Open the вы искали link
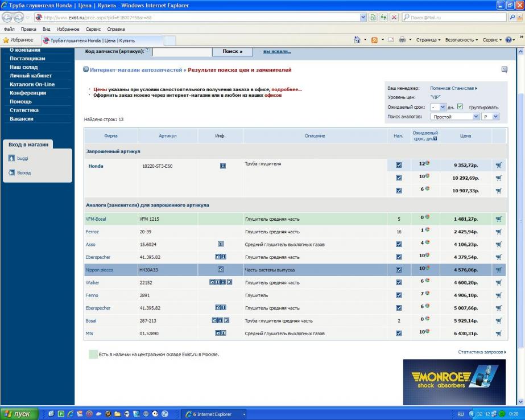This screenshot has width=525, height=420. click(x=277, y=52)
